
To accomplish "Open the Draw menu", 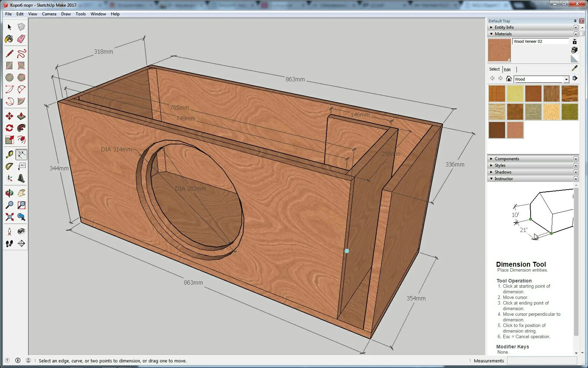I will [66, 14].
